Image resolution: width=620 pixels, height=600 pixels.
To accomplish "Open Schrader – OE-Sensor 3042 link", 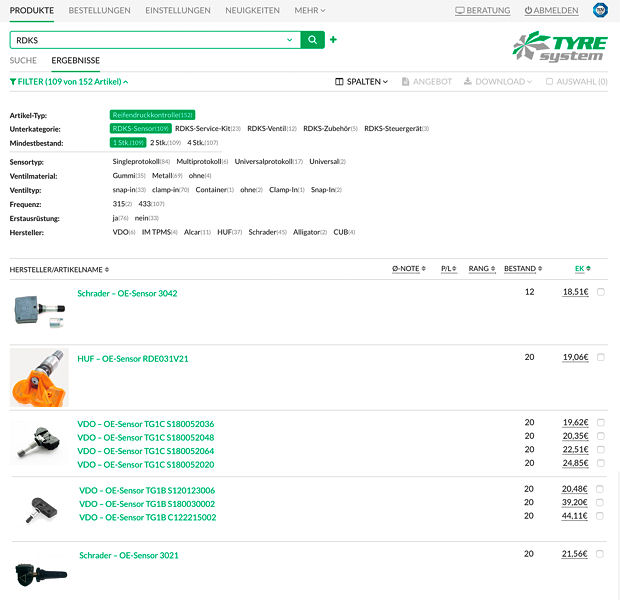I will 127,293.
